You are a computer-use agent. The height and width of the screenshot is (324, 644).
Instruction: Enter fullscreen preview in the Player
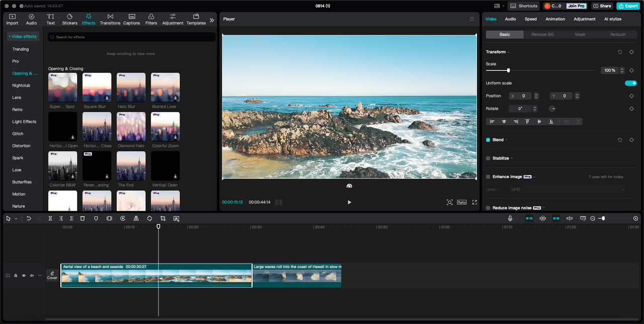pos(474,202)
